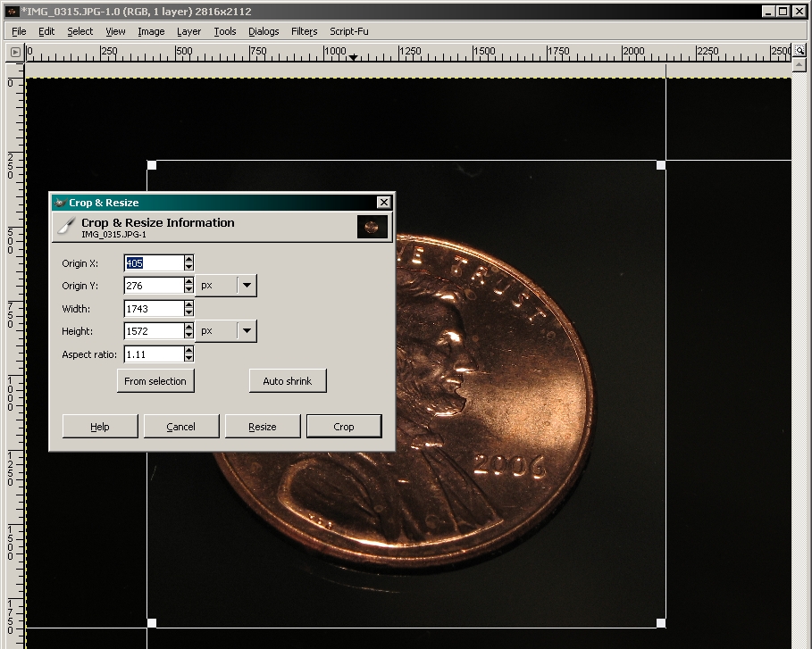Viewport: 812px width, 649px height.
Task: Decrease the Aspect ratio with the down arrow
Action: (x=188, y=358)
